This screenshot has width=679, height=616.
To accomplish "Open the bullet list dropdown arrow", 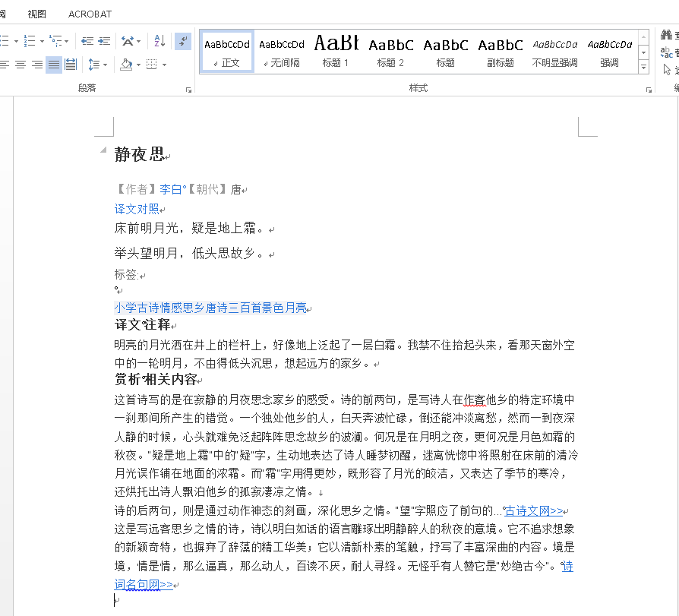I will pyautogui.click(x=16, y=42).
